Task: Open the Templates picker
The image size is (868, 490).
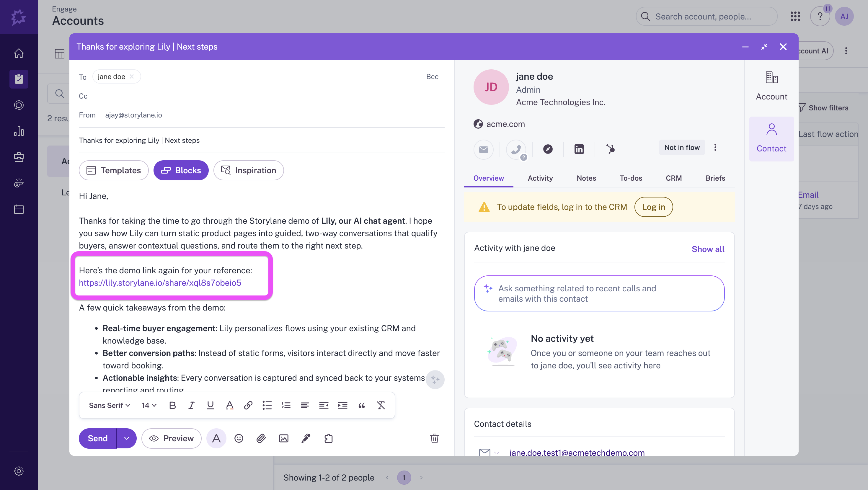Action: 114,170
